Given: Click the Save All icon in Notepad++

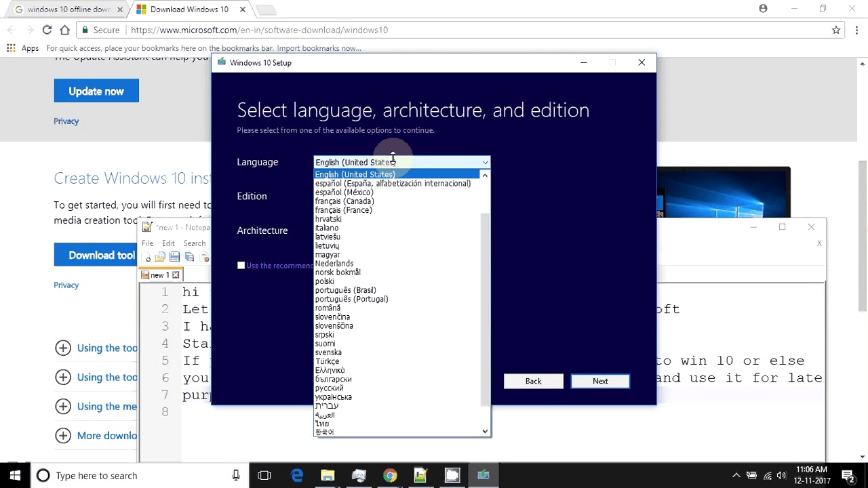Looking at the screenshot, I should click(x=189, y=258).
